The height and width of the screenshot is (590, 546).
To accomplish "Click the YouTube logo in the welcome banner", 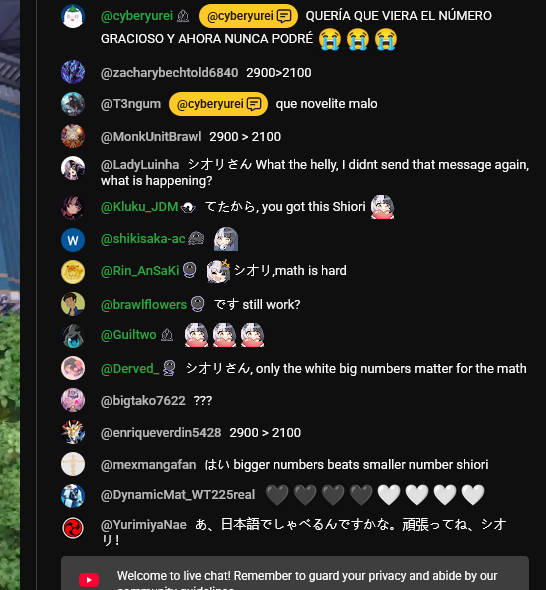I will click(89, 580).
